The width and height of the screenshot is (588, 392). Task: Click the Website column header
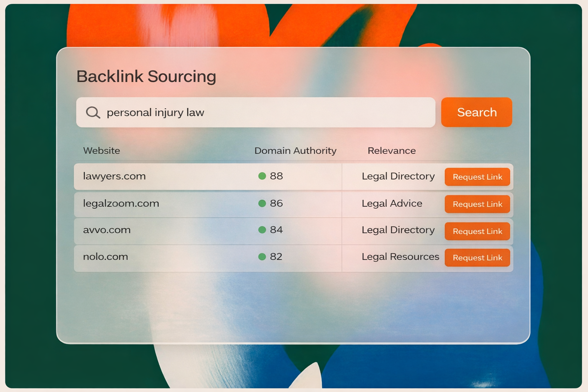pos(101,150)
